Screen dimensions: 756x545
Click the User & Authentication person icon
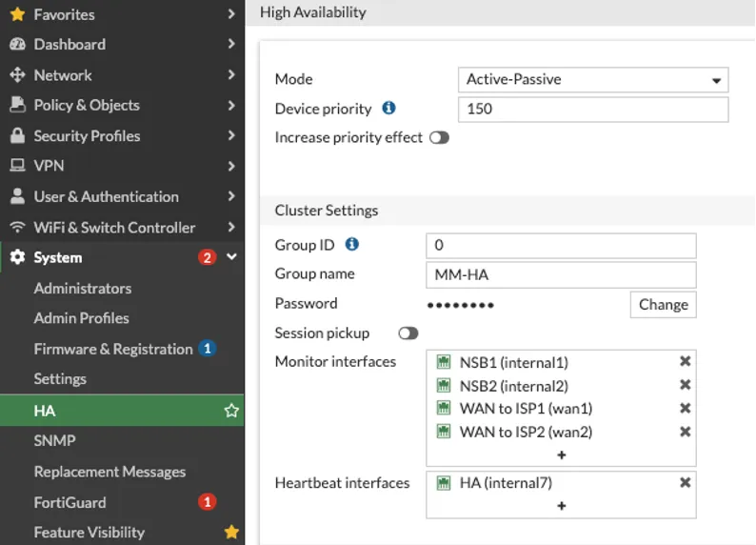click(18, 196)
